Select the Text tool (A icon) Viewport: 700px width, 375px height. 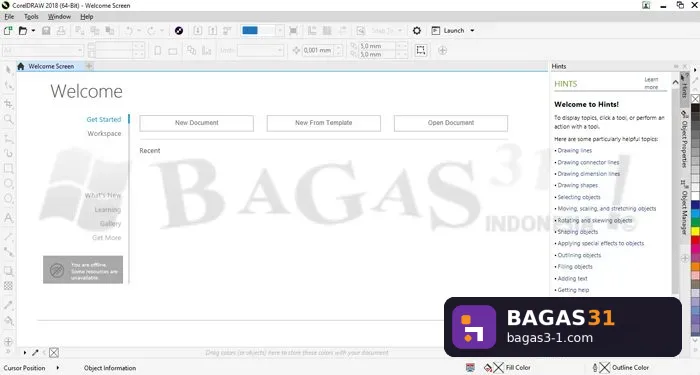pyautogui.click(x=8, y=218)
